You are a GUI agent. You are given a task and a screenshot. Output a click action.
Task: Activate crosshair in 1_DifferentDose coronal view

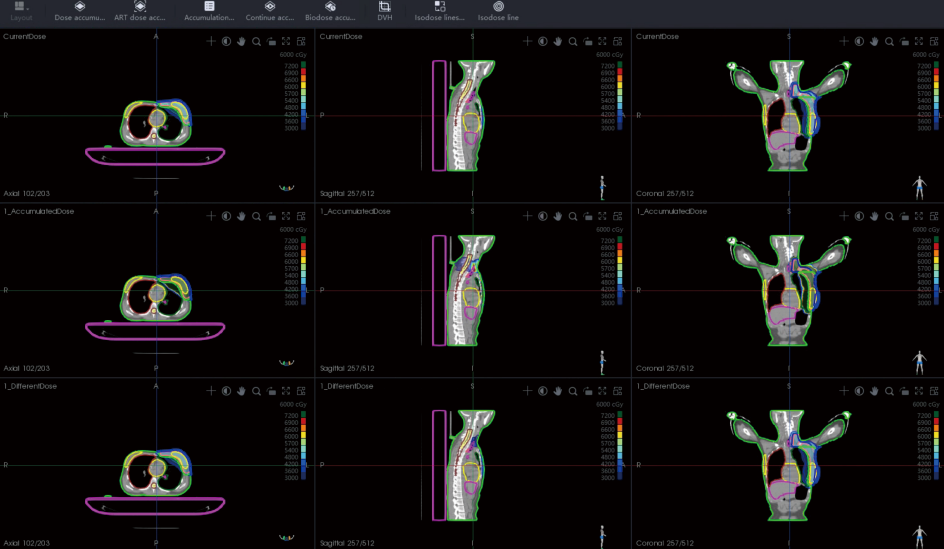click(x=843, y=391)
